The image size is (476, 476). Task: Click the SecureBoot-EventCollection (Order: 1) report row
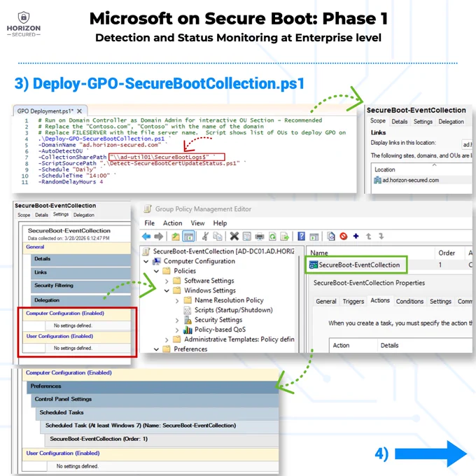pyautogui.click(x=162, y=440)
